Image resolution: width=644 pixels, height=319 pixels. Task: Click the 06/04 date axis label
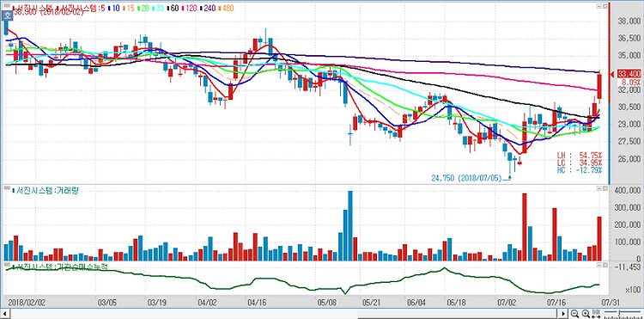[416, 302]
